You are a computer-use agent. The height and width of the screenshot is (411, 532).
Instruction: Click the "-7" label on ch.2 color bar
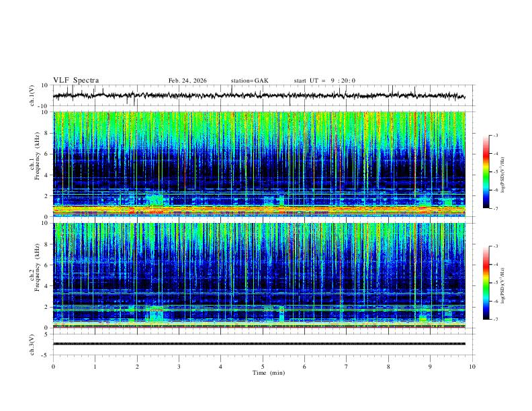pos(496,320)
